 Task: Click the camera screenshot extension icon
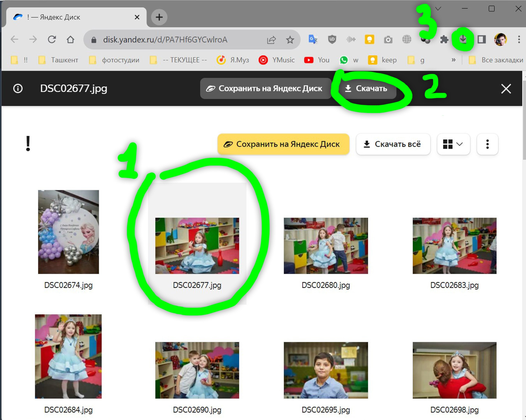click(x=388, y=39)
